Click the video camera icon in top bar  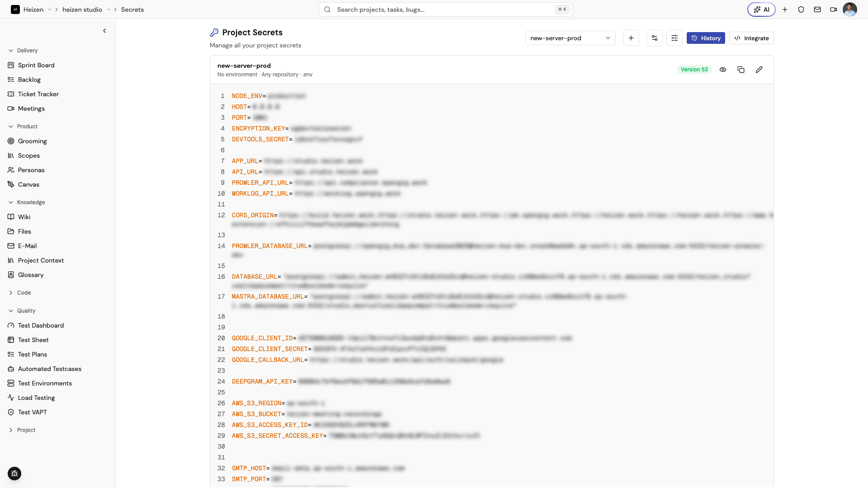(x=834, y=9)
